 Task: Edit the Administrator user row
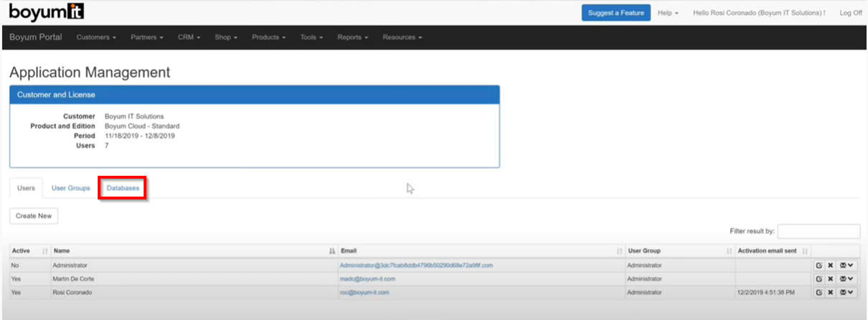pyautogui.click(x=819, y=265)
